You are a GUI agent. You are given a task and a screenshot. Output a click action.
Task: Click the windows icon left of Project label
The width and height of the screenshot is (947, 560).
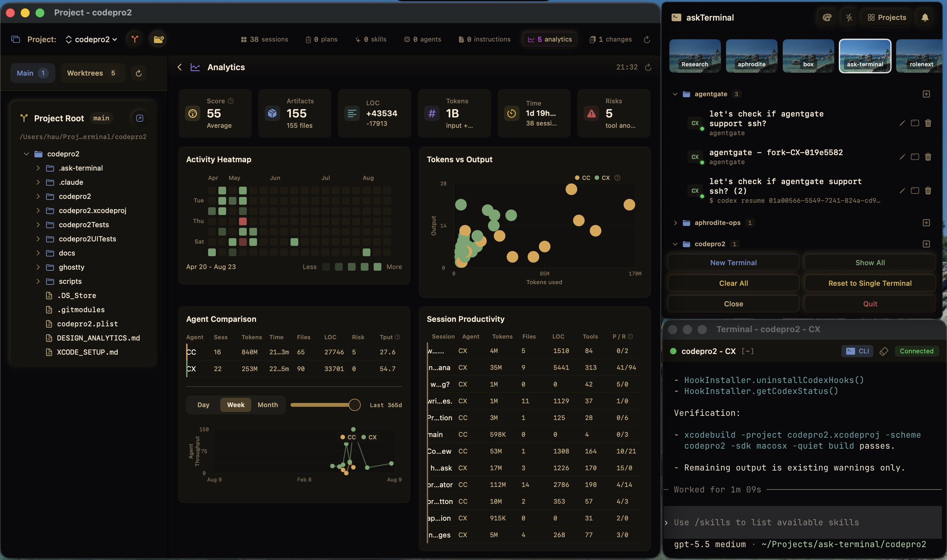[15, 39]
